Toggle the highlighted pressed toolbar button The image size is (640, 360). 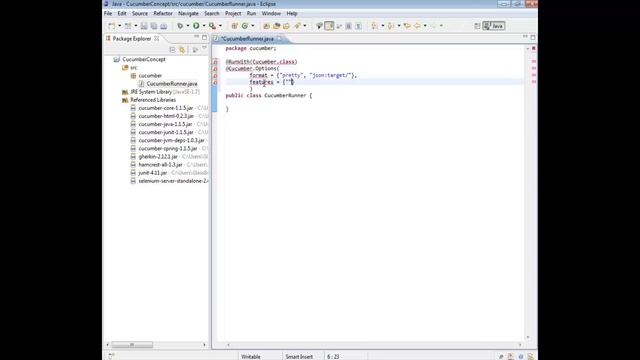329,26
